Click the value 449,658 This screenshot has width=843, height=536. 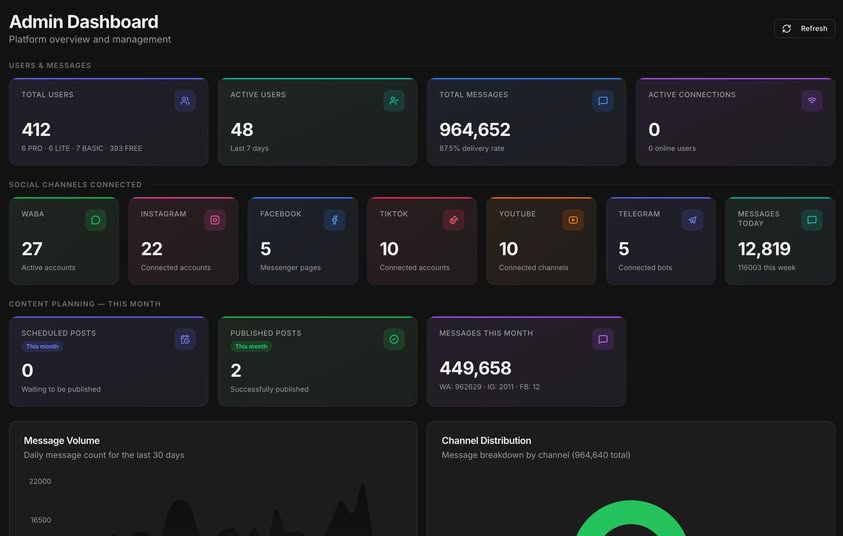click(475, 368)
